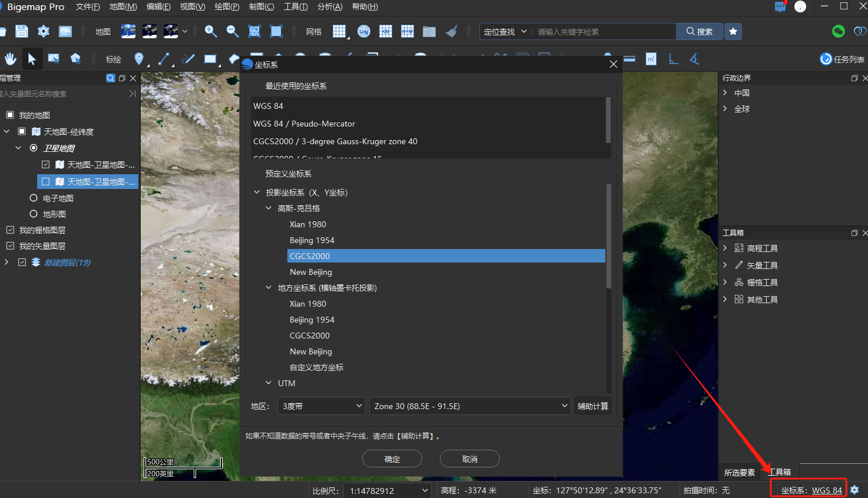The height and width of the screenshot is (498, 868).
Task: Click the zoom out magnifier icon
Action: (x=233, y=31)
